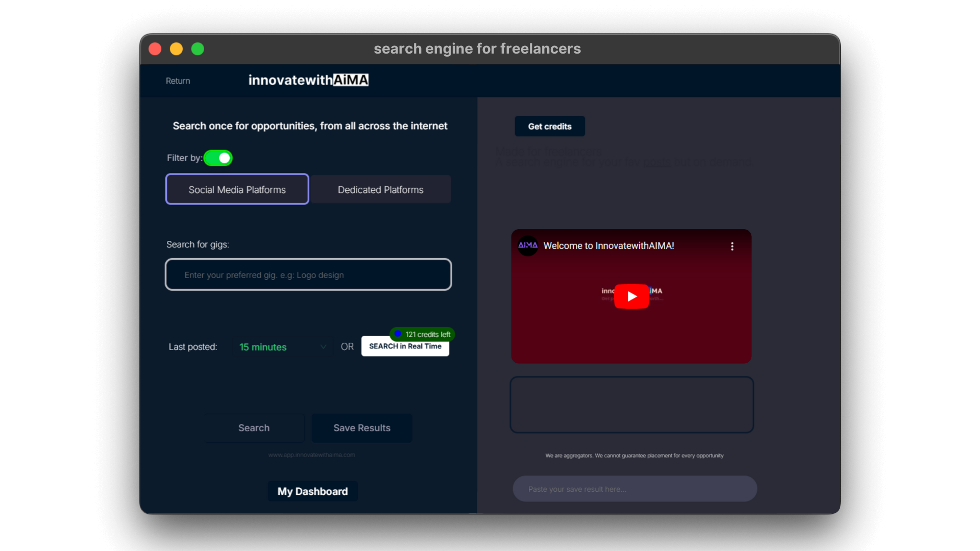Toggle the Filter by switch
Viewport: 980px width, 551px height.
[218, 158]
